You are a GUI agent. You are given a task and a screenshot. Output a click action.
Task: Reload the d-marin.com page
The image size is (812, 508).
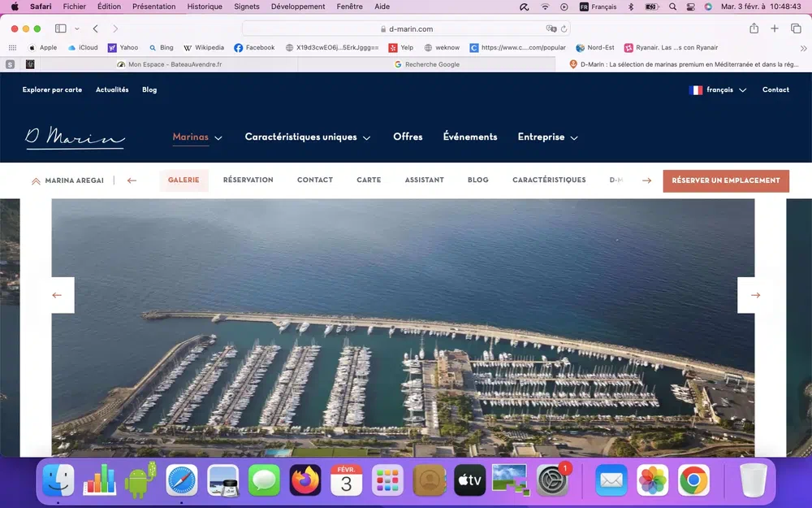[x=563, y=28]
